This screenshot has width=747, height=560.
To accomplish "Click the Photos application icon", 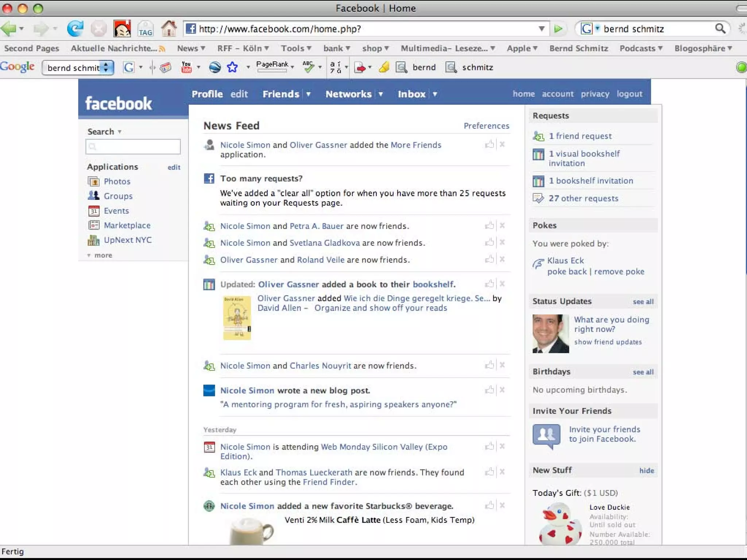I will coord(94,181).
